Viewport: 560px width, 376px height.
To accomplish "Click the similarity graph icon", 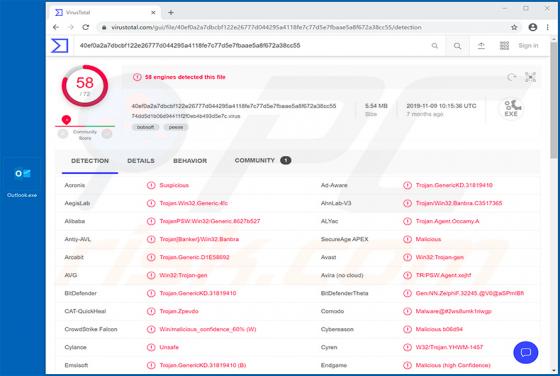I will coord(530,77).
